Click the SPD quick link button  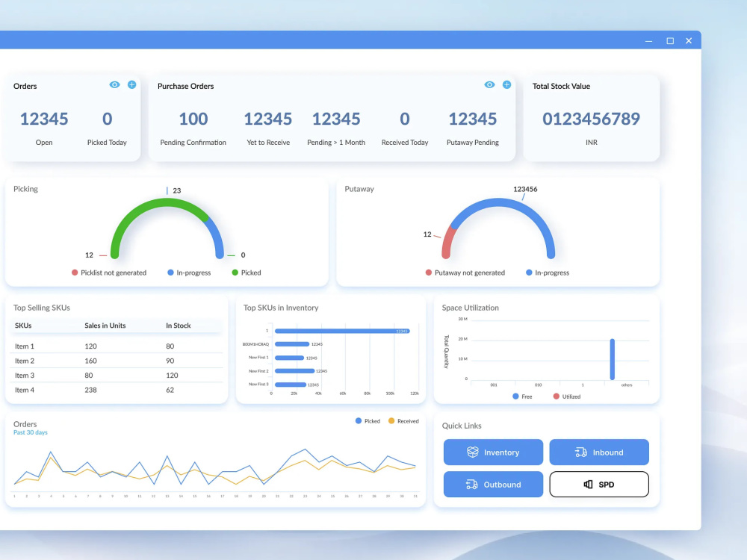tap(599, 485)
